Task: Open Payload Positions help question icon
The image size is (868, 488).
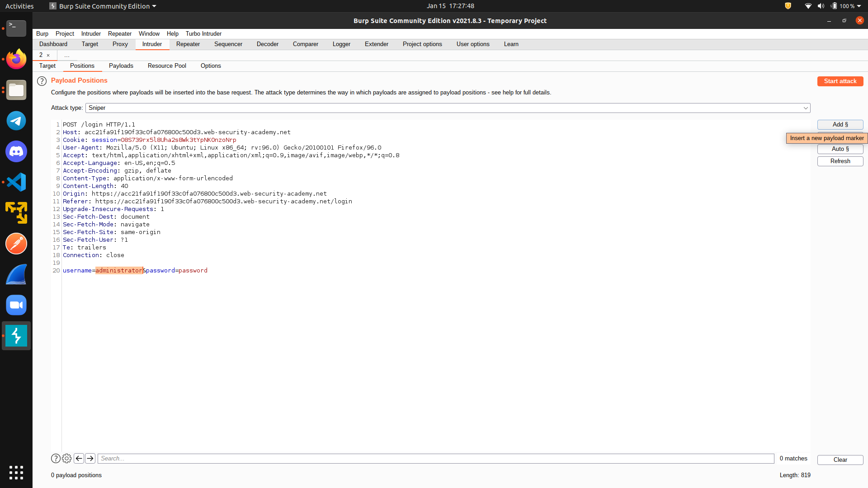Action: [42, 81]
